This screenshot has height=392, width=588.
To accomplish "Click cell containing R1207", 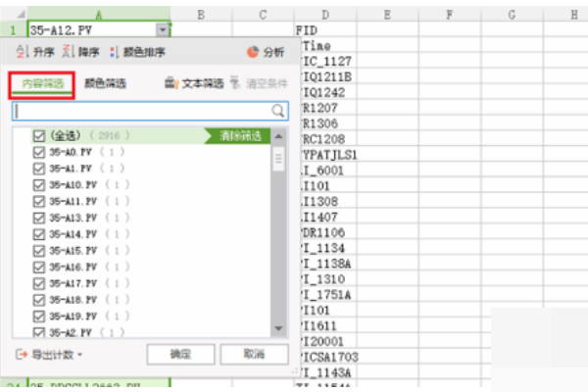I will 328,108.
